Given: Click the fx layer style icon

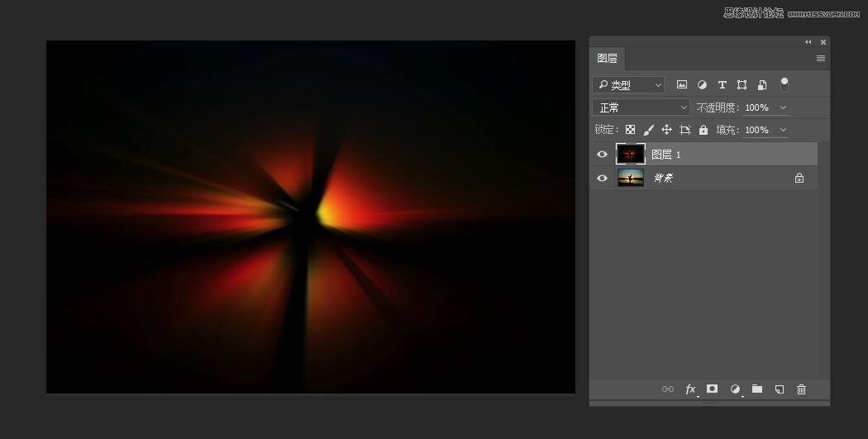Looking at the screenshot, I should 690,389.
